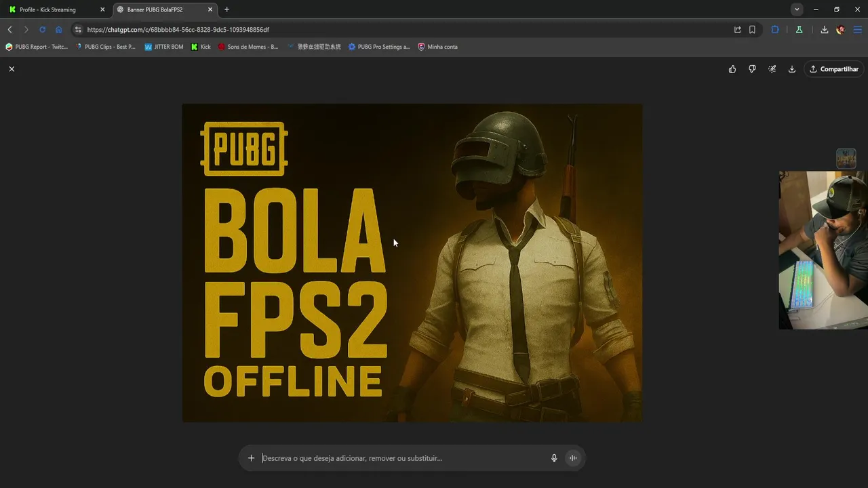Reload the current page
The height and width of the screenshot is (488, 868).
[x=42, y=30]
